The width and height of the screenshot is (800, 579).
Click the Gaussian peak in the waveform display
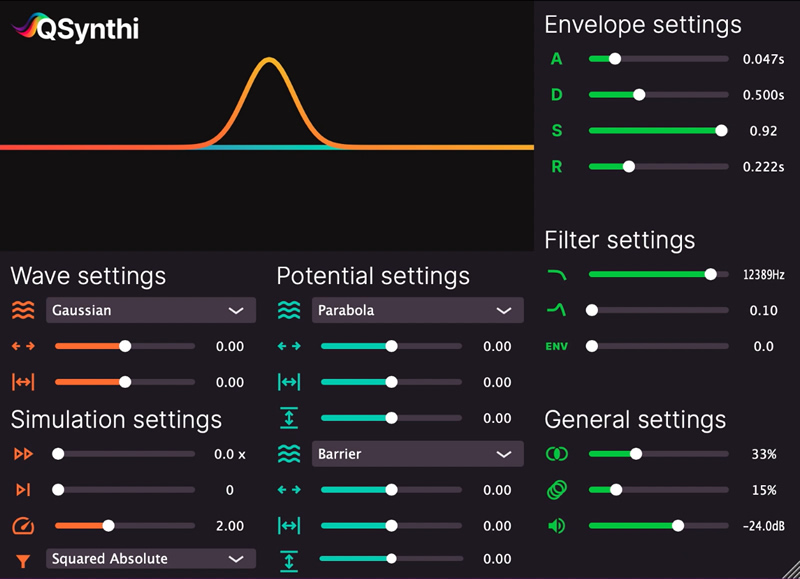click(x=268, y=62)
